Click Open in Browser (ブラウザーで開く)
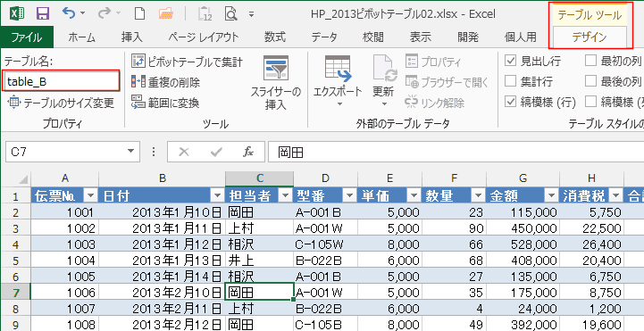644x331 pixels. [x=447, y=82]
